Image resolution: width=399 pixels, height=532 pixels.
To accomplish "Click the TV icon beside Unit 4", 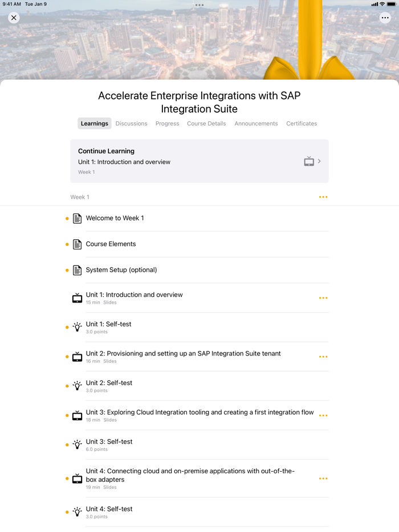I will coord(77,478).
